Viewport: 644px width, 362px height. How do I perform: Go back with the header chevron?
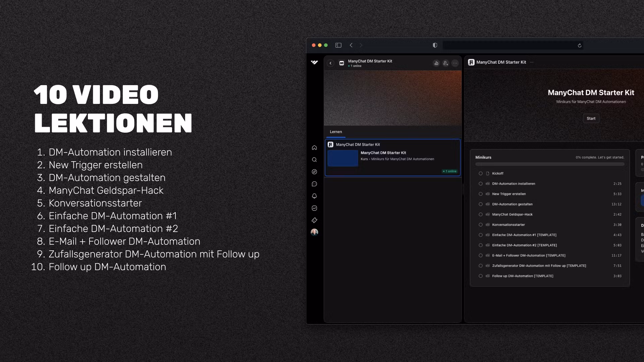click(330, 63)
